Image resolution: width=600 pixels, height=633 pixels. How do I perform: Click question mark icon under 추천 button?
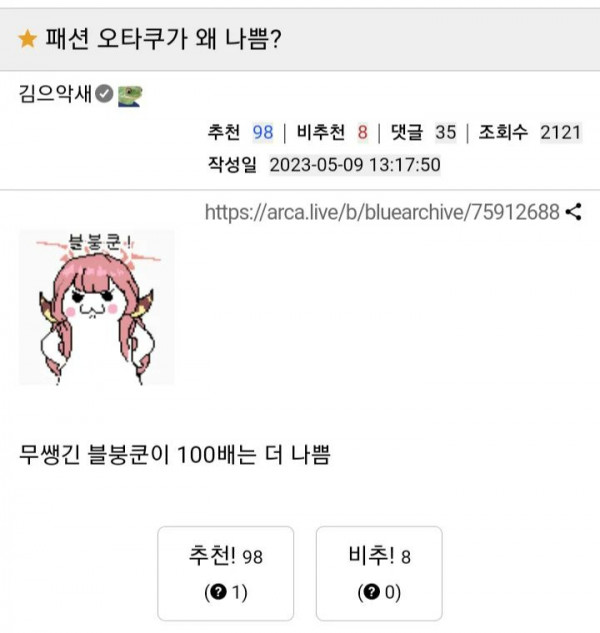click(218, 592)
